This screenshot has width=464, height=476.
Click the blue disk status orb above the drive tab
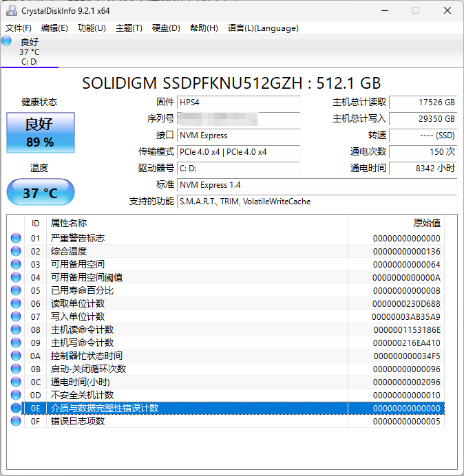pos(6,41)
